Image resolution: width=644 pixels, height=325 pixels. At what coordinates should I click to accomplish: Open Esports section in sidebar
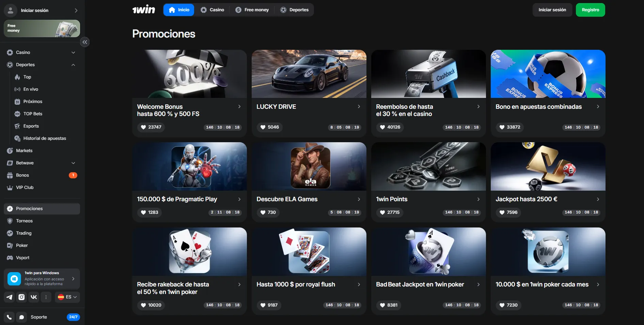[x=31, y=126]
